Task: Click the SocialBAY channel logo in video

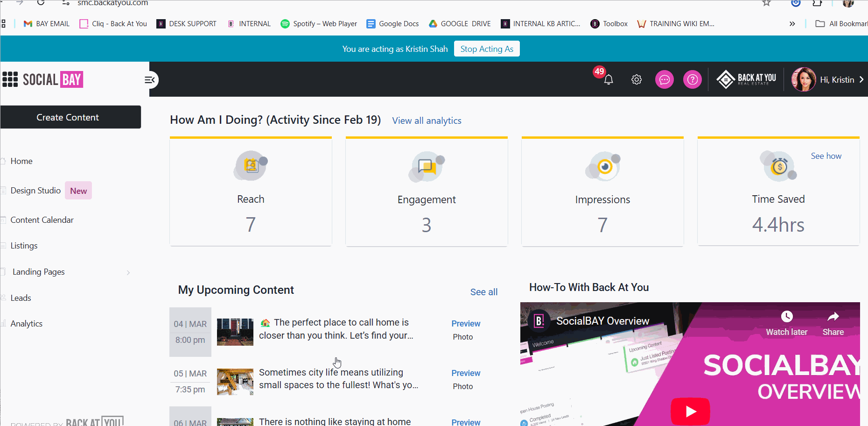Action: click(539, 321)
